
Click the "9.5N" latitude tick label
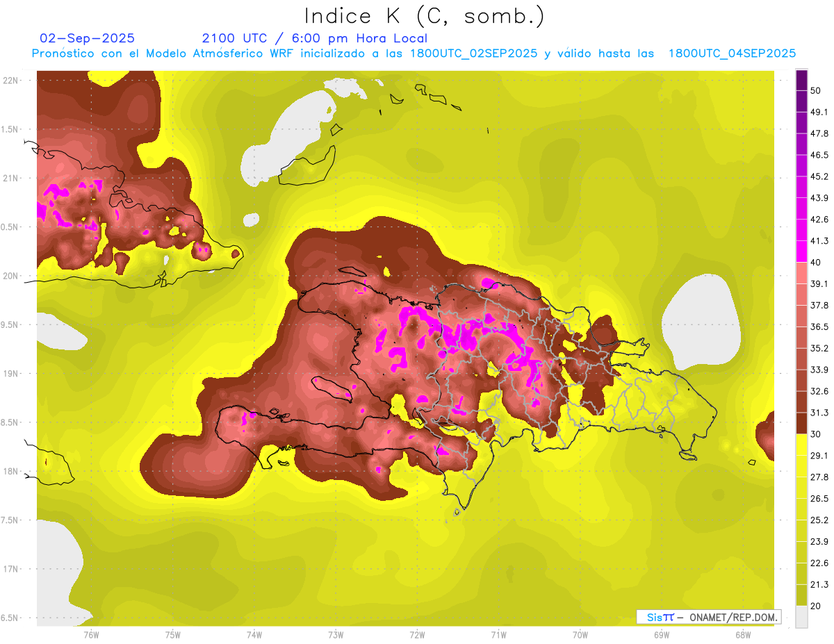click(10, 325)
